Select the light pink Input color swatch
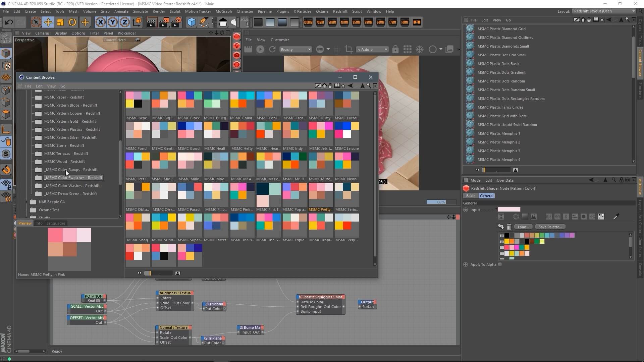 [509, 209]
